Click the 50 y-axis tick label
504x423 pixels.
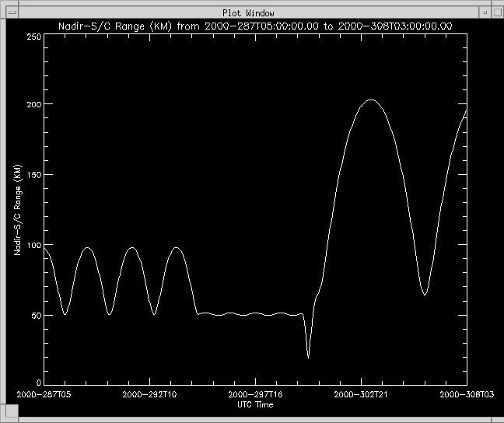(36, 316)
